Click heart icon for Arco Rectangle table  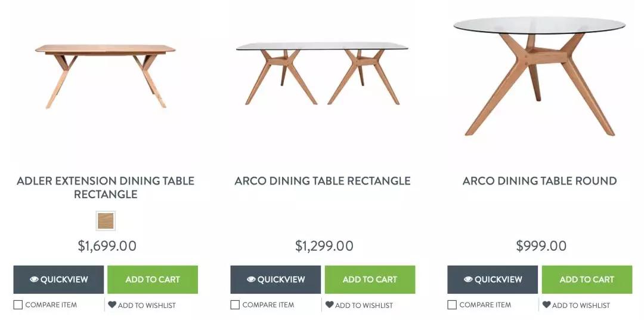(329, 304)
